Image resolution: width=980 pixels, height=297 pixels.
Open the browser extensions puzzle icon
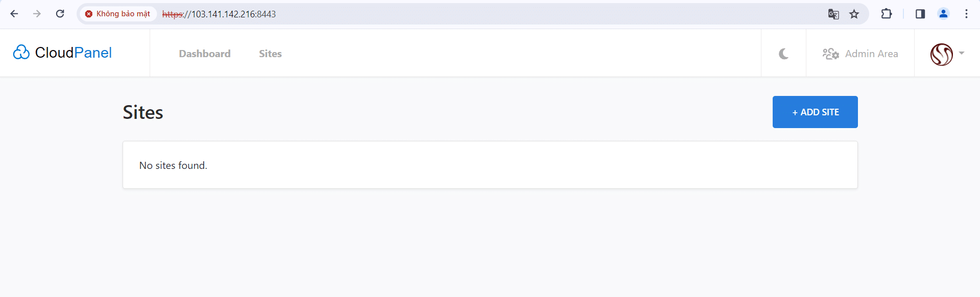click(887, 14)
